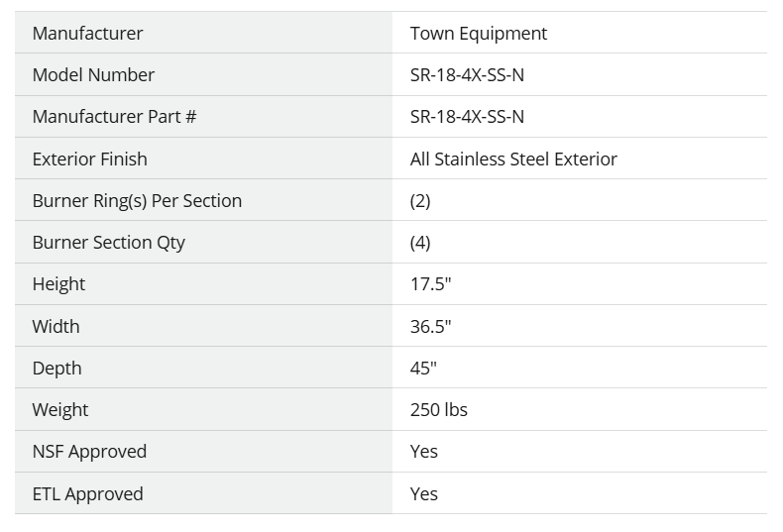This screenshot has height=532, width=783.
Task: Select the Model Number value SR-18-4X-SS-N
Action: tap(467, 75)
